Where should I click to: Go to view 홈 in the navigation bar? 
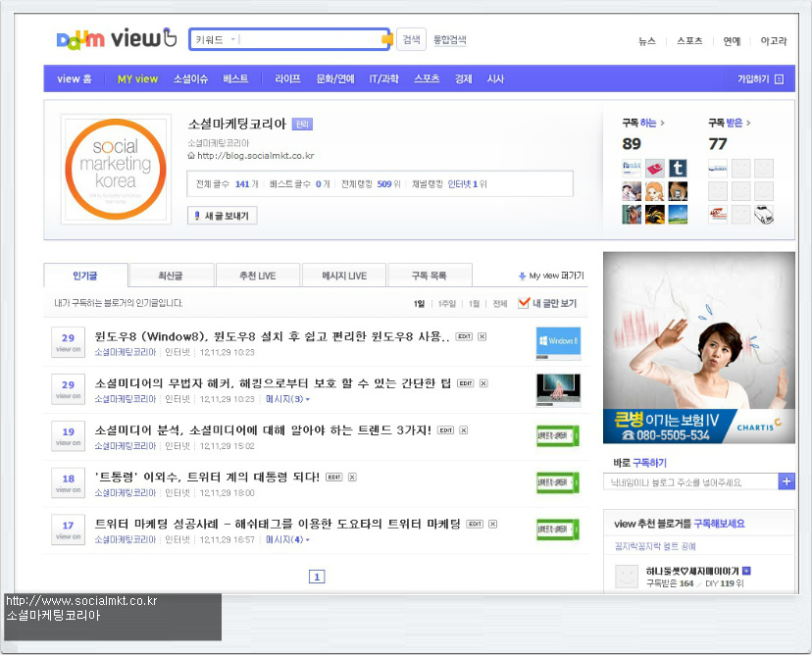coord(75,79)
